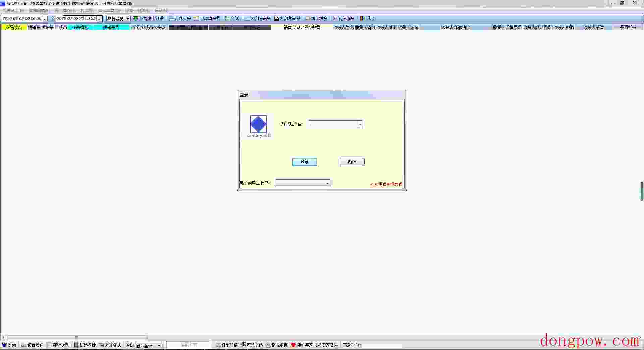Click the 合并订单 merge orders toolbar icon
This screenshot has height=350, width=644.
click(x=171, y=19)
